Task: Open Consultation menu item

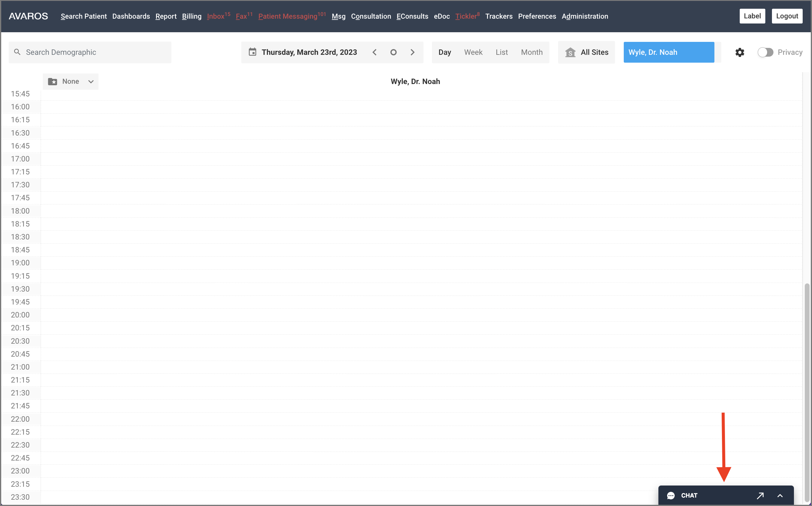Action: tap(371, 16)
